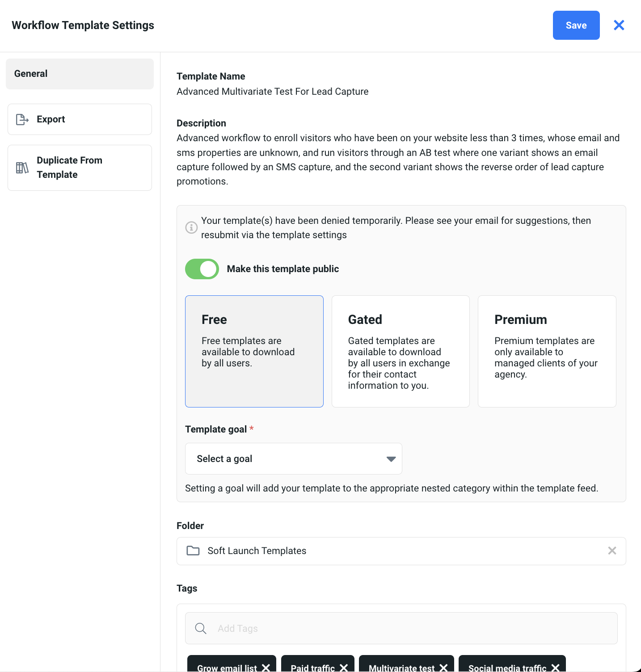Remove the Social media traffic tag
The image size is (641, 672).
pos(555,668)
